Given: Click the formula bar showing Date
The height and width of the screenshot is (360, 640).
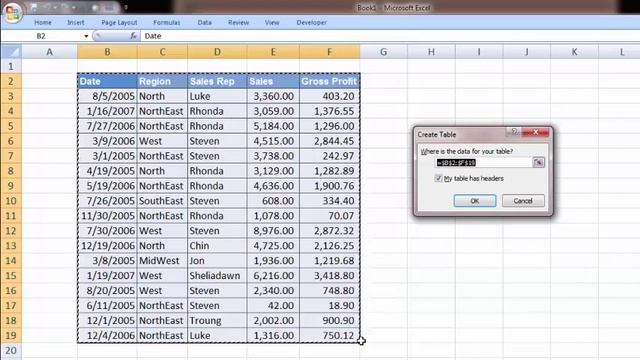Looking at the screenshot, I should (x=390, y=36).
